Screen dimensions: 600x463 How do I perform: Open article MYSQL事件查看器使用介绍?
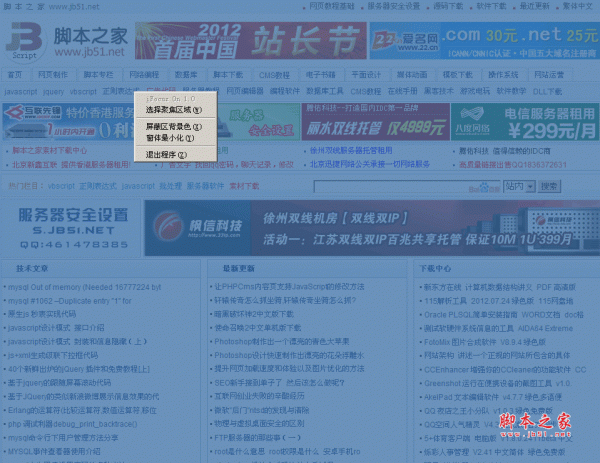(54, 452)
